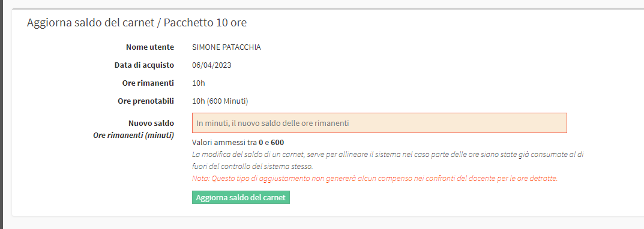644x229 pixels.
Task: Click the Nome utente label
Action: point(150,47)
